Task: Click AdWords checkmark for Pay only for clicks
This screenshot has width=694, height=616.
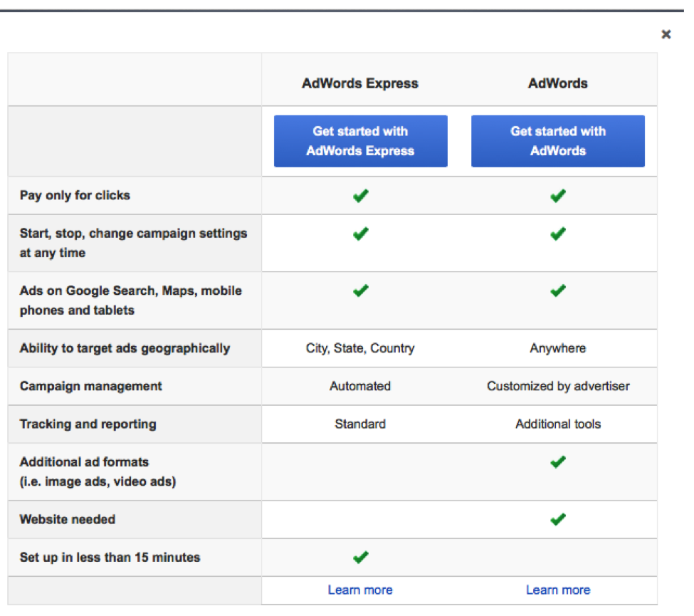Action: pyautogui.click(x=557, y=195)
